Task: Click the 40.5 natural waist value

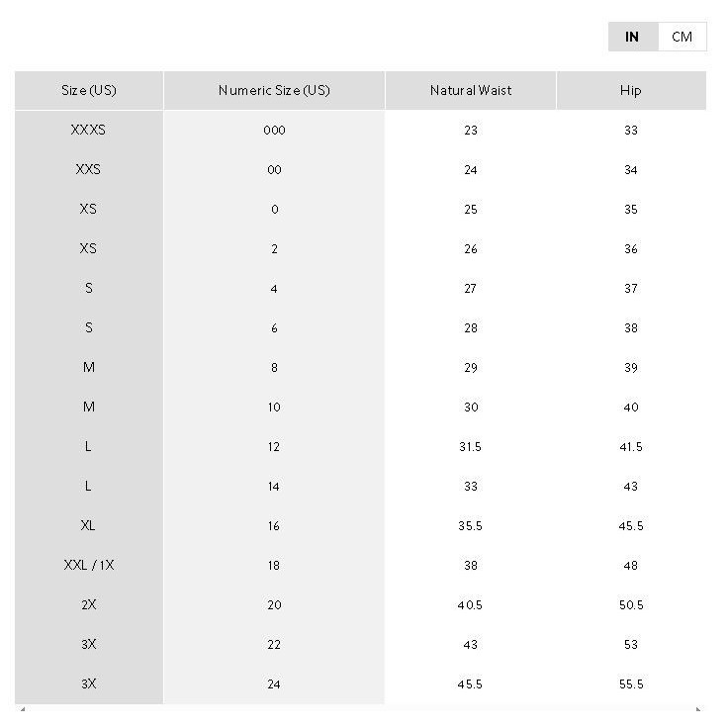Action: tap(471, 604)
